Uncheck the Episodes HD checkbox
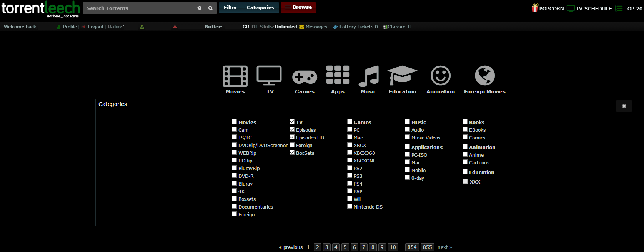This screenshot has width=644, height=252. [x=292, y=137]
